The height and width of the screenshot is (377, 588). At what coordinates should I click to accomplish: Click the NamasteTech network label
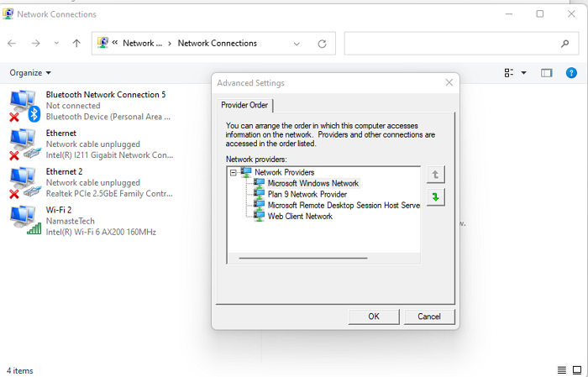[x=70, y=221]
